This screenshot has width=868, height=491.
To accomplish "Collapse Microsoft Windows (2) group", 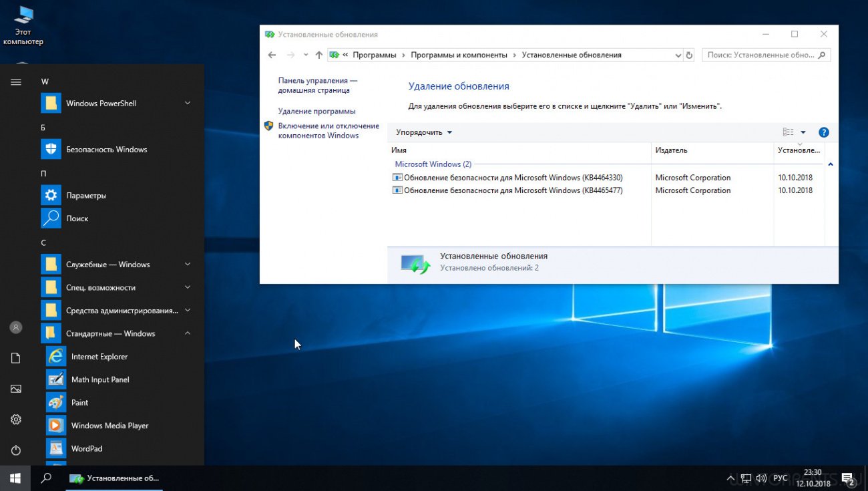I will (x=831, y=164).
